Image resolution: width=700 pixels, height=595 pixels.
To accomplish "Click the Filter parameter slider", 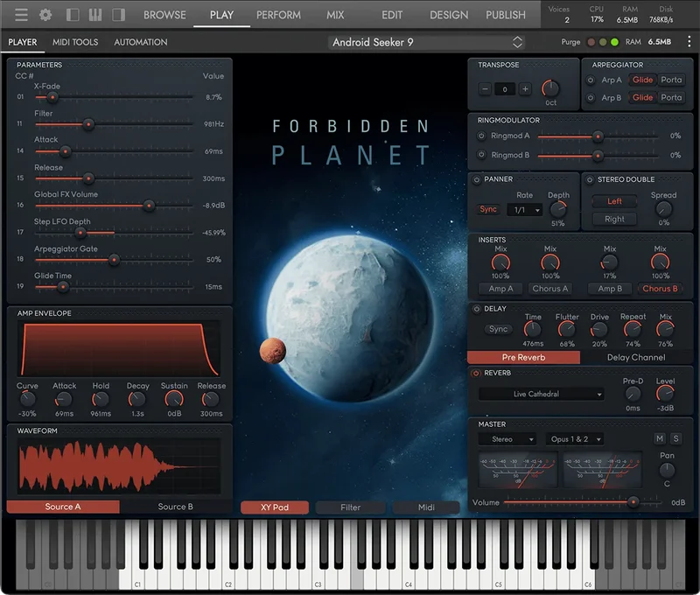I will tap(114, 124).
